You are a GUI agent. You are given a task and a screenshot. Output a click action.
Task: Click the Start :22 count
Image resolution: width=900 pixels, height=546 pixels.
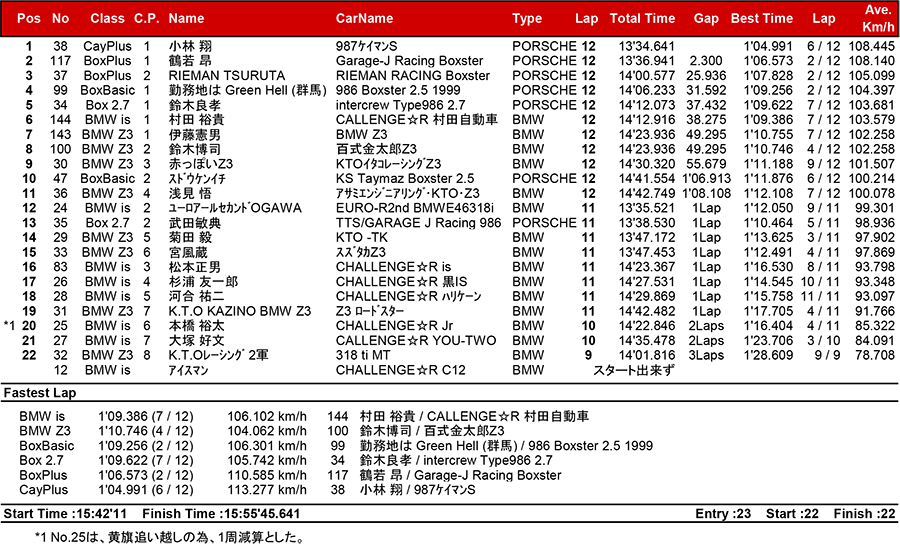(x=792, y=514)
